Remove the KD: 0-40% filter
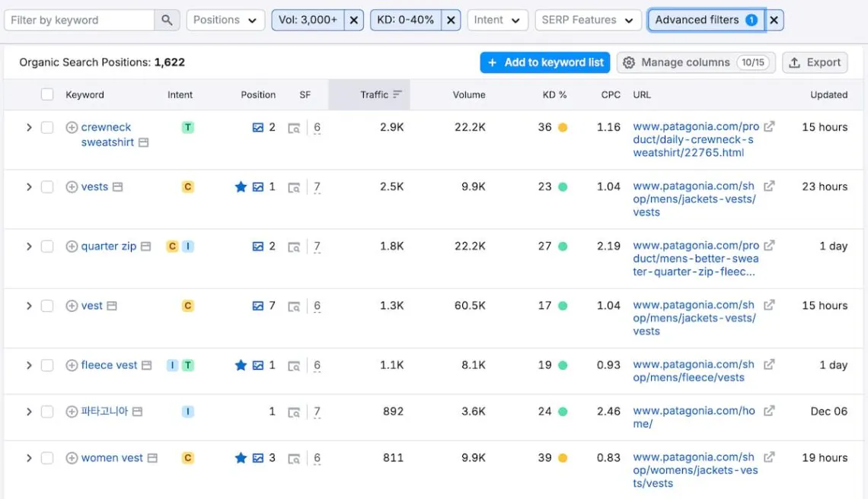 451,20
